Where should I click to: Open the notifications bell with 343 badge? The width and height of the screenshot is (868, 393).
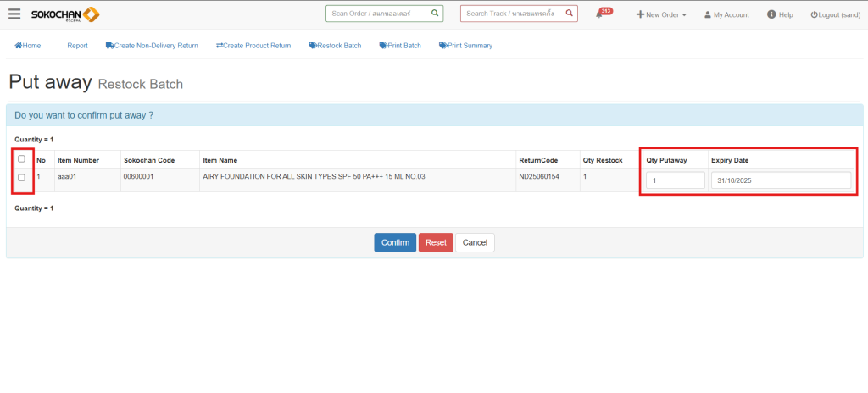pyautogui.click(x=600, y=15)
